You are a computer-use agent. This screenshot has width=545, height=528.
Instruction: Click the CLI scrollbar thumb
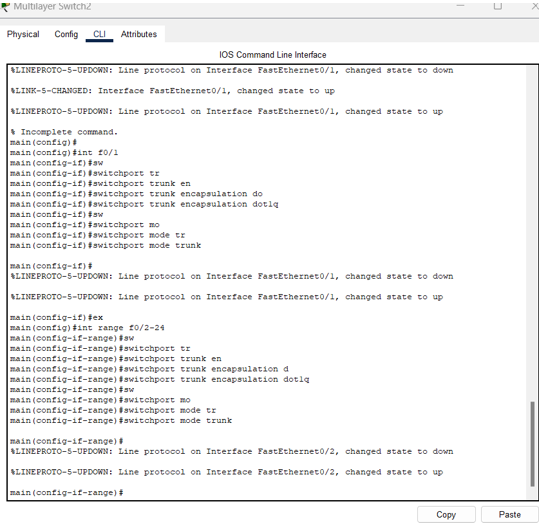[x=532, y=444]
